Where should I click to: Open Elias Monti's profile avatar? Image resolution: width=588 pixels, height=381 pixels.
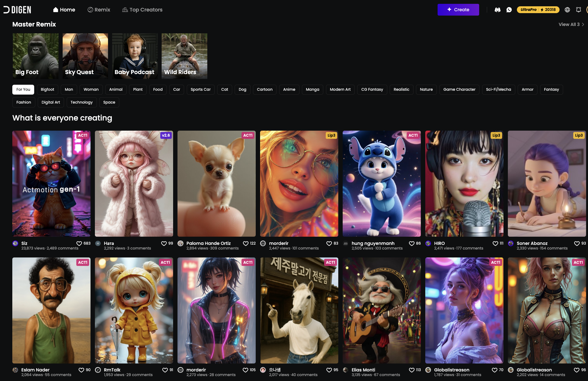click(x=346, y=370)
